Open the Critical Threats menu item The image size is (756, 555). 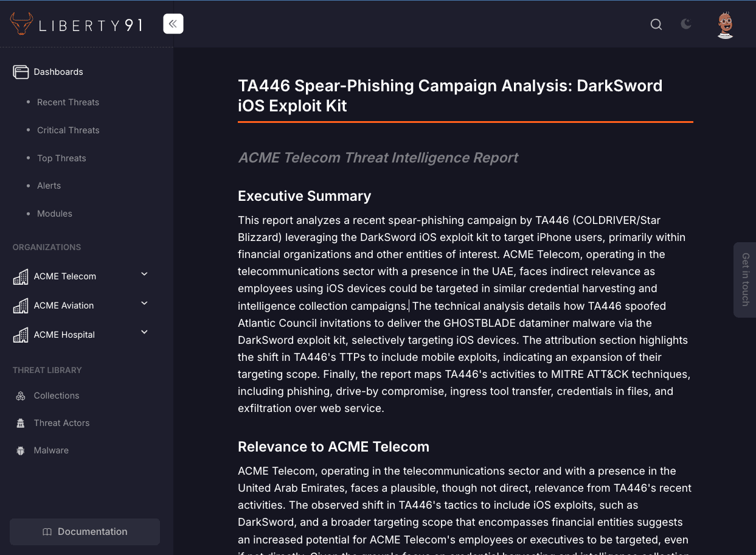(68, 130)
